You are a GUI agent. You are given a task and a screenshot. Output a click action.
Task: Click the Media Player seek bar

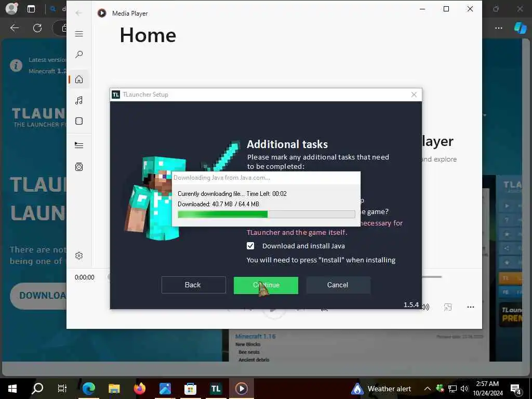point(432,277)
